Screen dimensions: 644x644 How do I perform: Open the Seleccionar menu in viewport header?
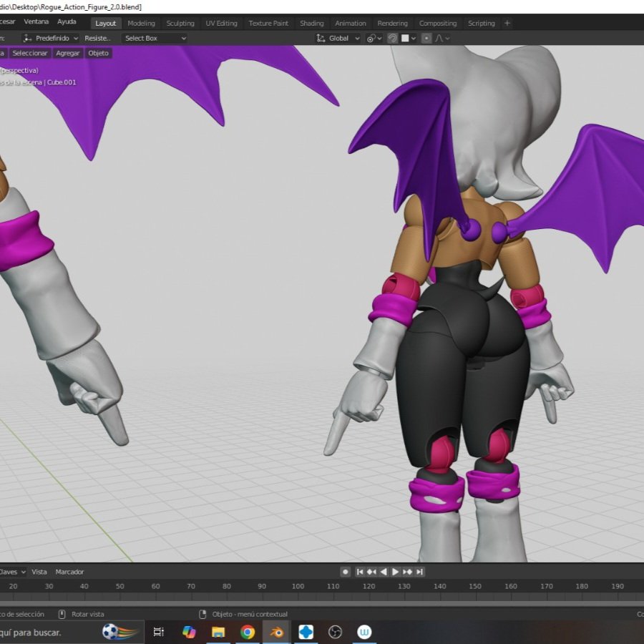coord(29,53)
